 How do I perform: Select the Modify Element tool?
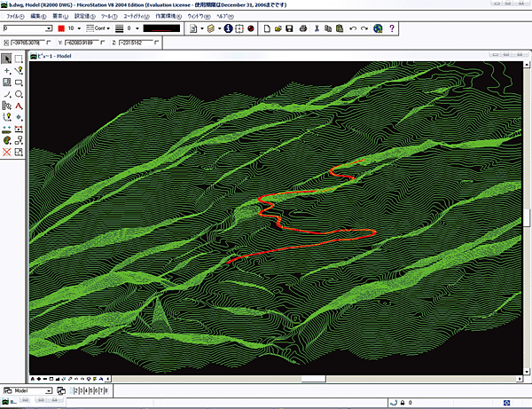click(x=19, y=152)
